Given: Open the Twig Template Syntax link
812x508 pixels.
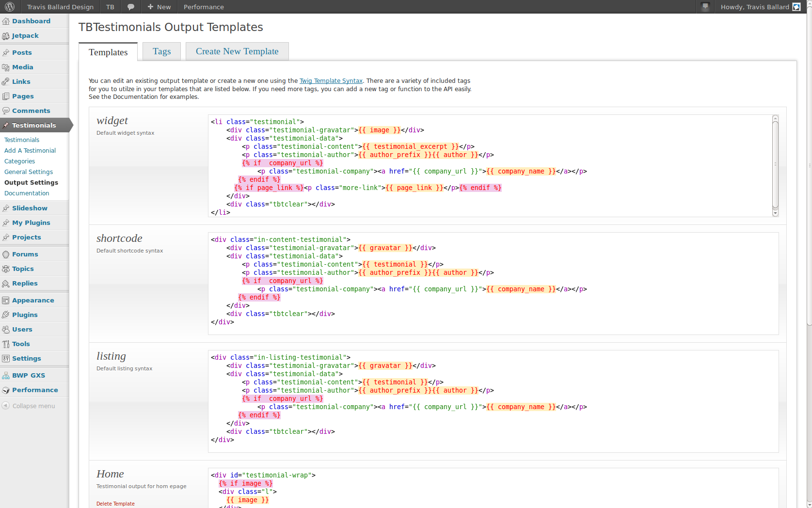Looking at the screenshot, I should (x=331, y=81).
